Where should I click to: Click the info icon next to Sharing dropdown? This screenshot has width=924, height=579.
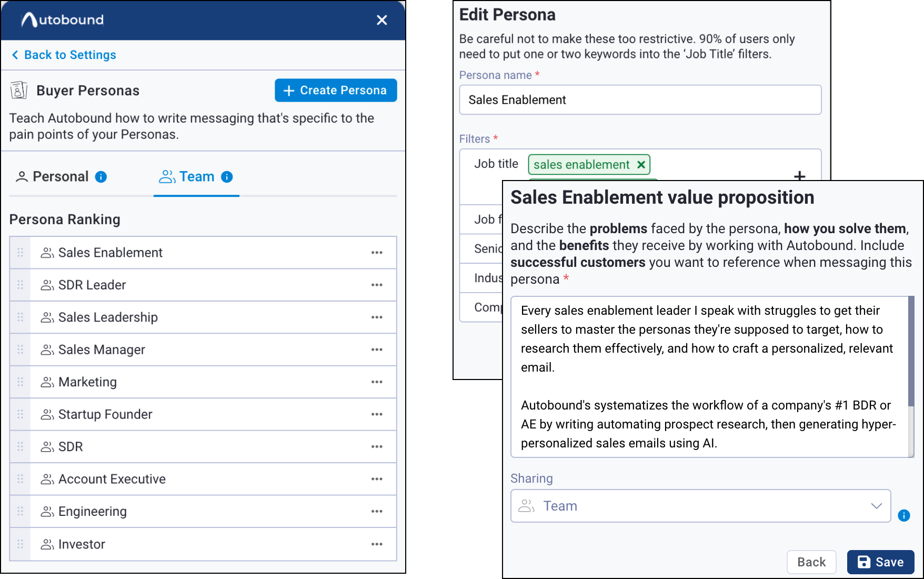pos(903,515)
